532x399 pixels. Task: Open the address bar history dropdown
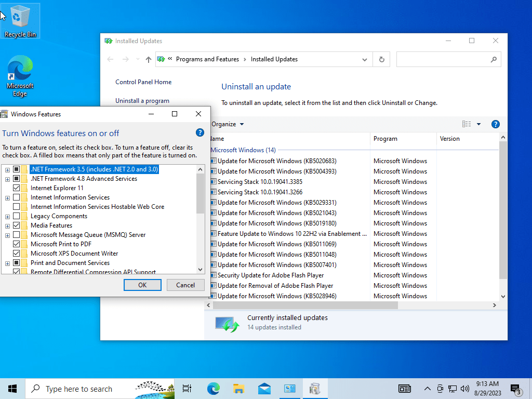click(364, 59)
